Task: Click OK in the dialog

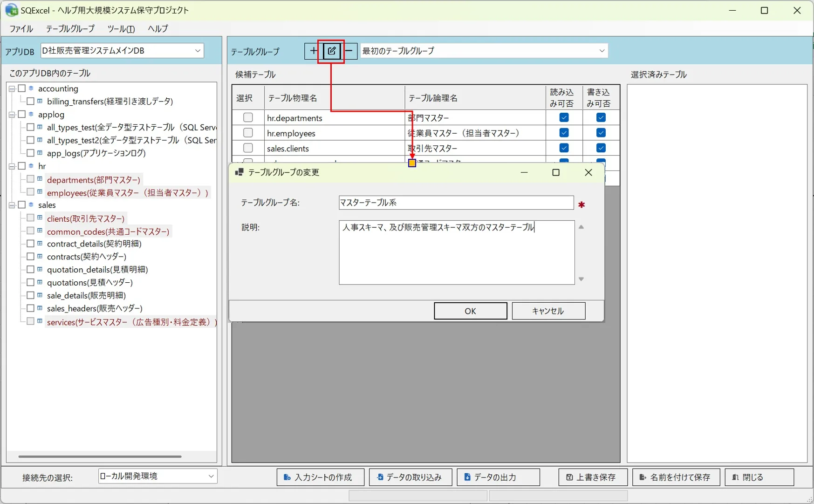Action: coord(471,311)
